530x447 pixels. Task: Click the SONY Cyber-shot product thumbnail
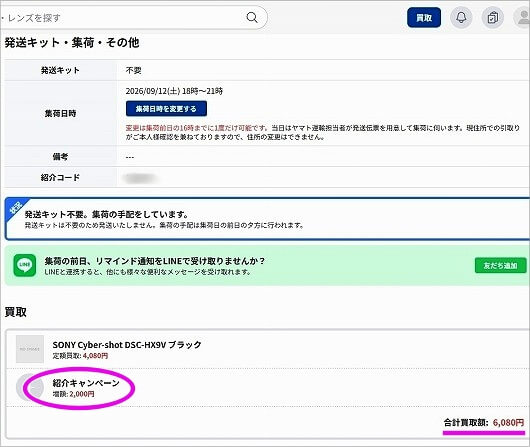30,349
